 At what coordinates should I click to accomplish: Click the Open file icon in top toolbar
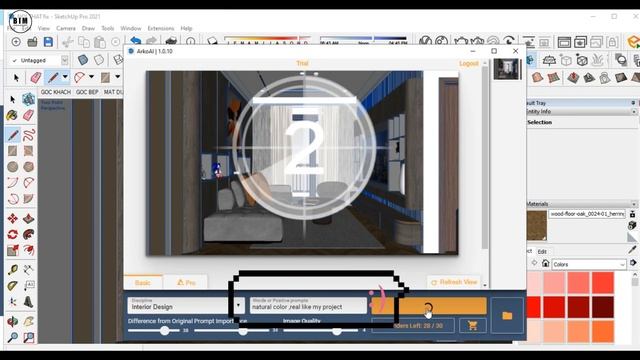click(x=32, y=42)
